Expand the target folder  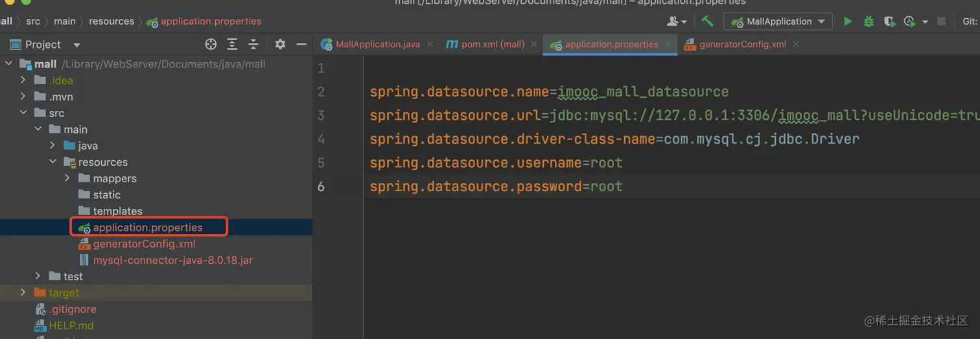[x=23, y=292]
